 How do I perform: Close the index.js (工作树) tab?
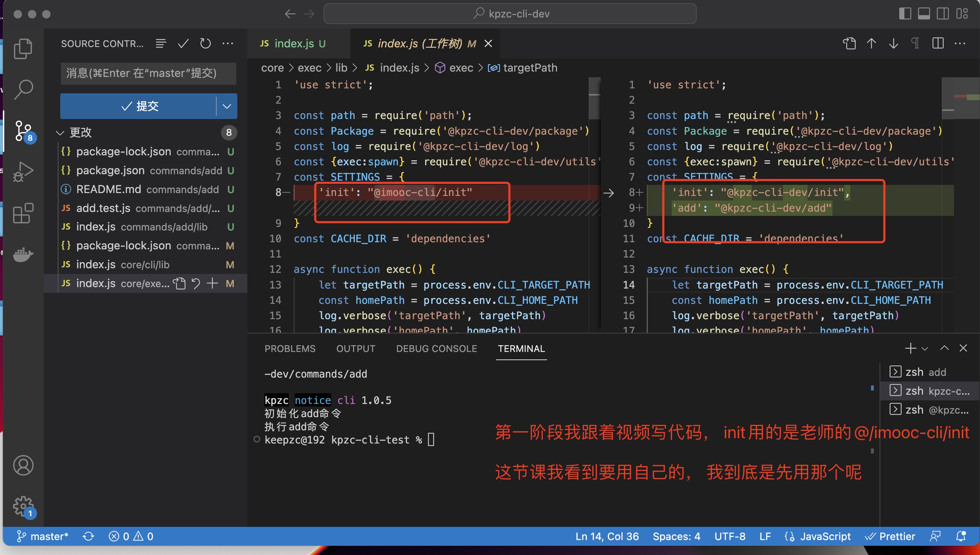point(488,43)
